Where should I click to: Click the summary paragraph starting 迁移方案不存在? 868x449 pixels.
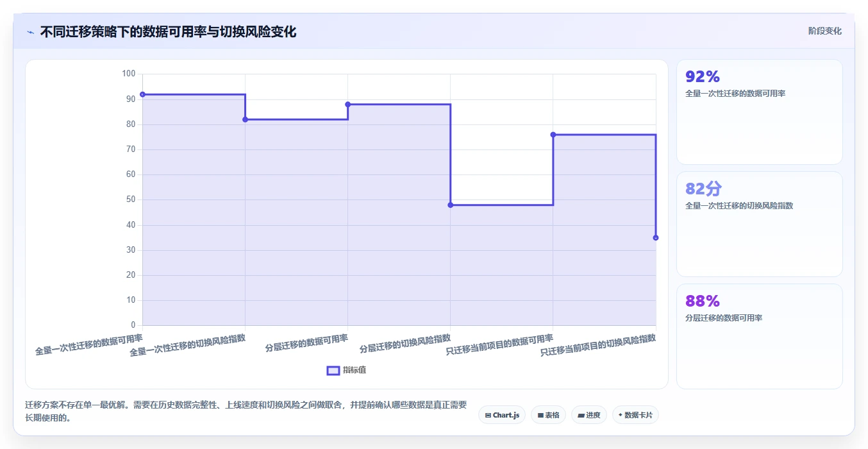point(246,411)
